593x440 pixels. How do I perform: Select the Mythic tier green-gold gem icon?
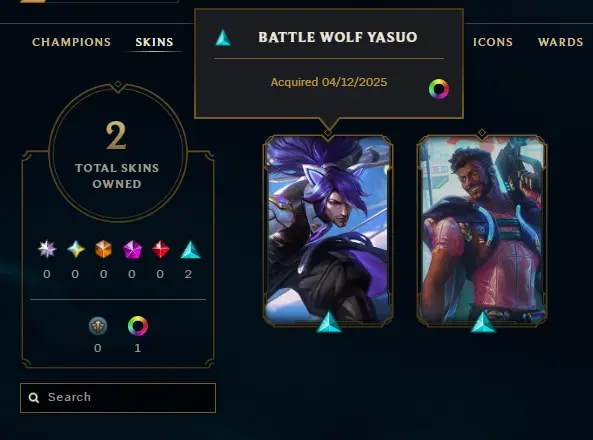(x=76, y=249)
